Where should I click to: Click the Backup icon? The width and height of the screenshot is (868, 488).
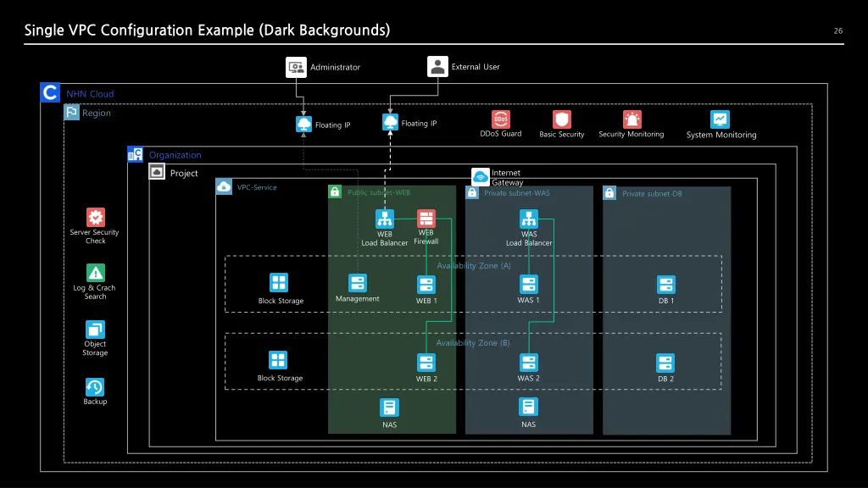95,386
